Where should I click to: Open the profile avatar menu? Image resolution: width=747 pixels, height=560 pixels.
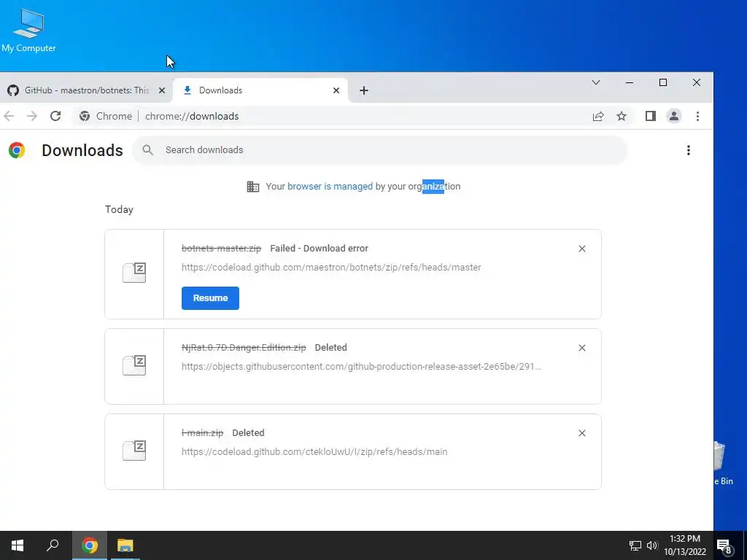(673, 116)
